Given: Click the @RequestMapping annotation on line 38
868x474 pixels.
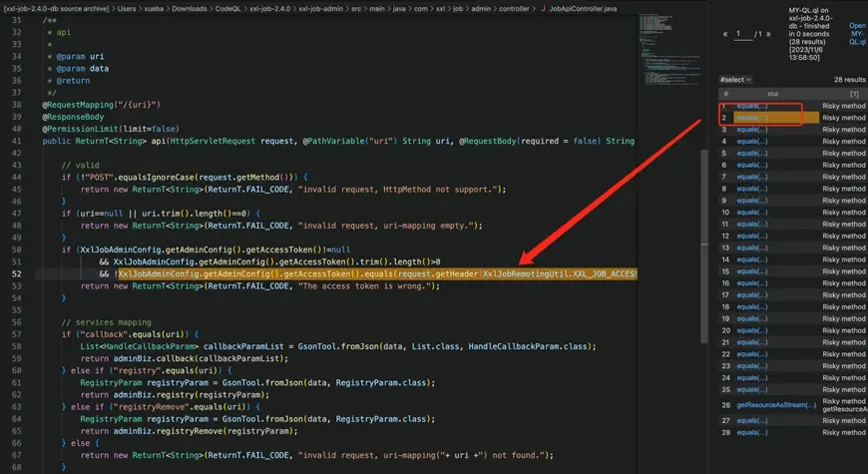Looking at the screenshot, I should point(102,105).
